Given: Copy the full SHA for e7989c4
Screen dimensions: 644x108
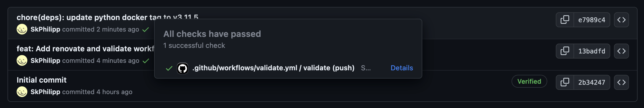Looking at the screenshot, I should tap(565, 20).
